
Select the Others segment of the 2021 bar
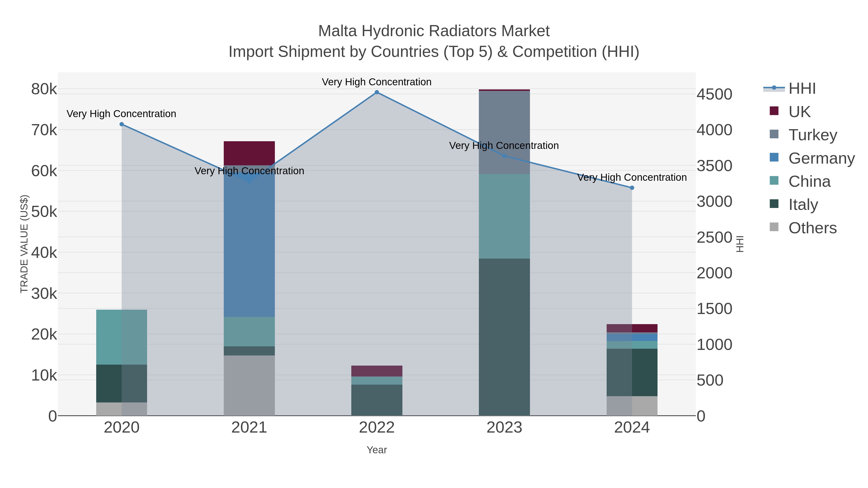[249, 386]
